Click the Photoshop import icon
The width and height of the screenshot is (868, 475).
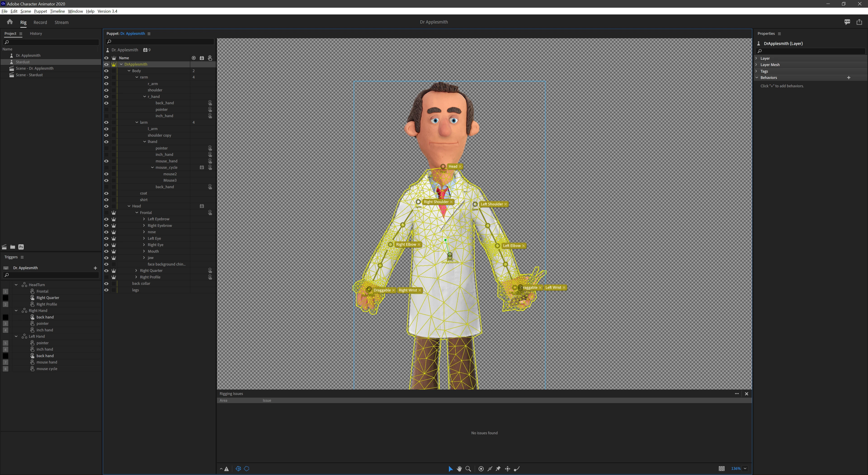tap(21, 247)
